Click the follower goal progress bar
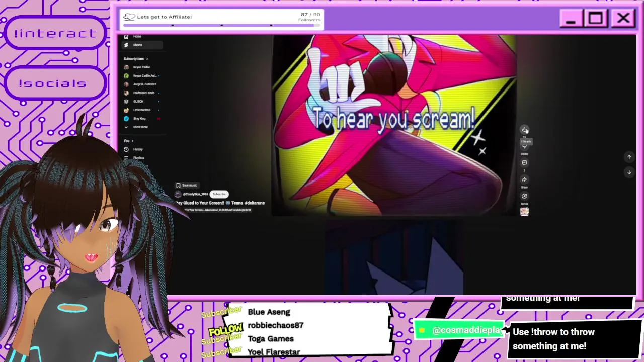The image size is (644, 362). click(222, 25)
